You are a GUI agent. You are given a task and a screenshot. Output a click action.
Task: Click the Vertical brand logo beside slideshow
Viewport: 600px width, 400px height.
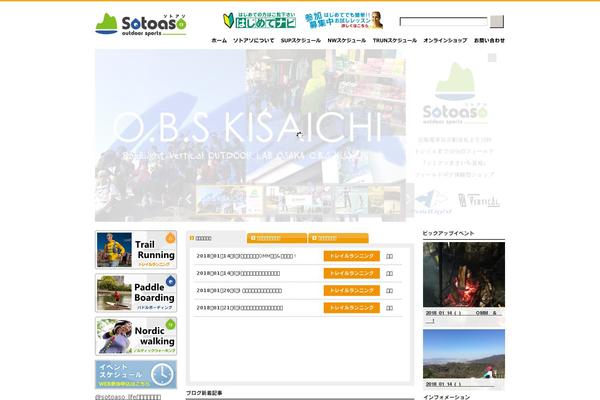click(479, 200)
